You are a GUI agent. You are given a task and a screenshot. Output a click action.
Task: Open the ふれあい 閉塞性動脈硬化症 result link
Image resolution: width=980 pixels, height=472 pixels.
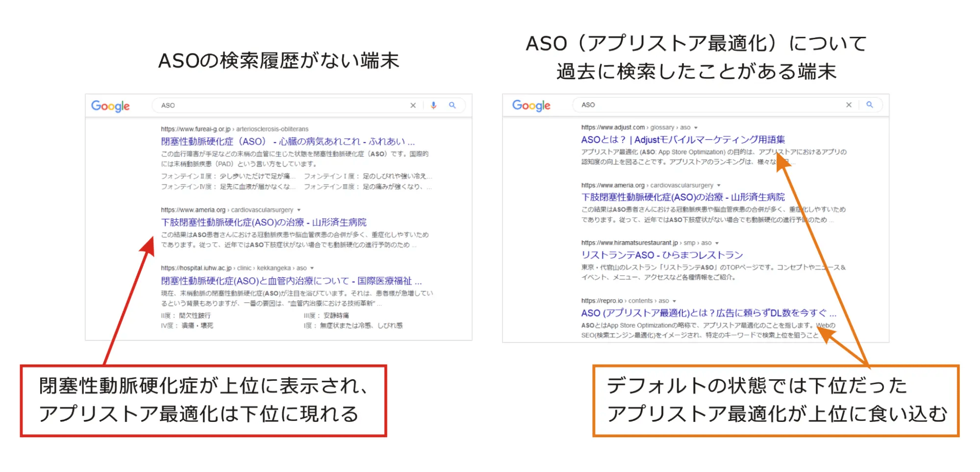point(288,141)
